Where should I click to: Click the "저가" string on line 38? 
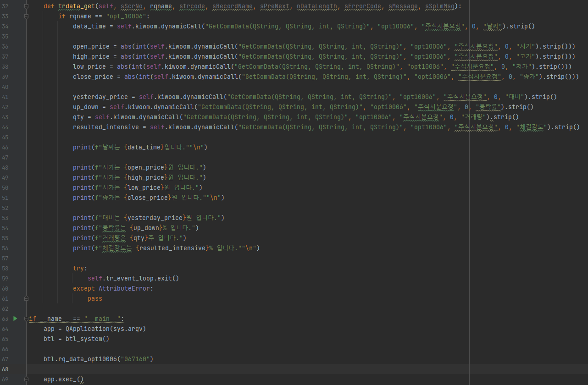523,66
